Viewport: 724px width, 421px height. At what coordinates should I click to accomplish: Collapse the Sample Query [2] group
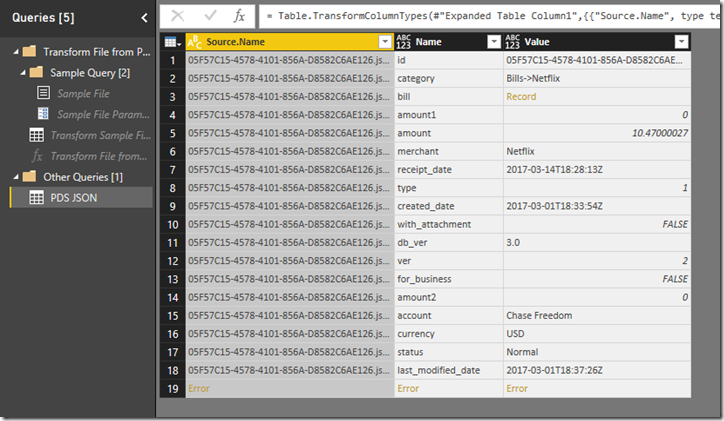pyautogui.click(x=22, y=72)
